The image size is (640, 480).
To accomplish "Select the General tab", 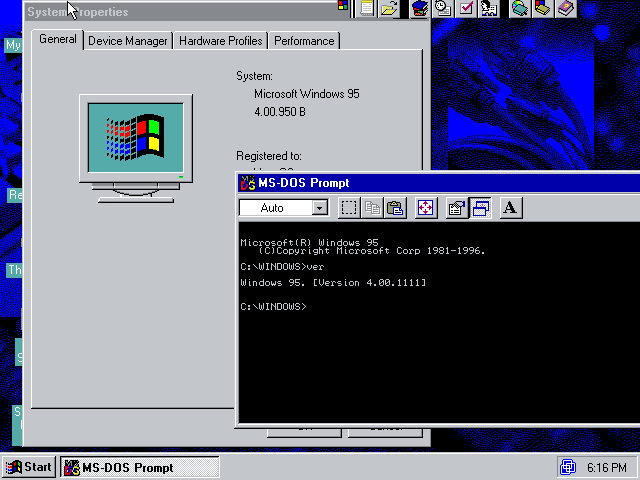I will (58, 40).
